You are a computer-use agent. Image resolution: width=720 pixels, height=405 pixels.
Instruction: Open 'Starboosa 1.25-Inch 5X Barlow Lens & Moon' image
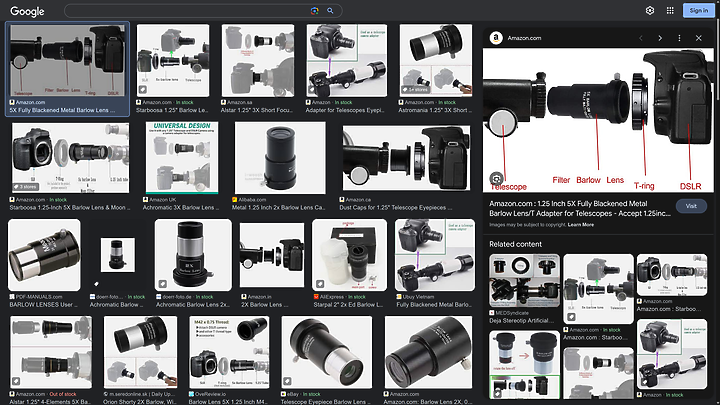(x=70, y=158)
